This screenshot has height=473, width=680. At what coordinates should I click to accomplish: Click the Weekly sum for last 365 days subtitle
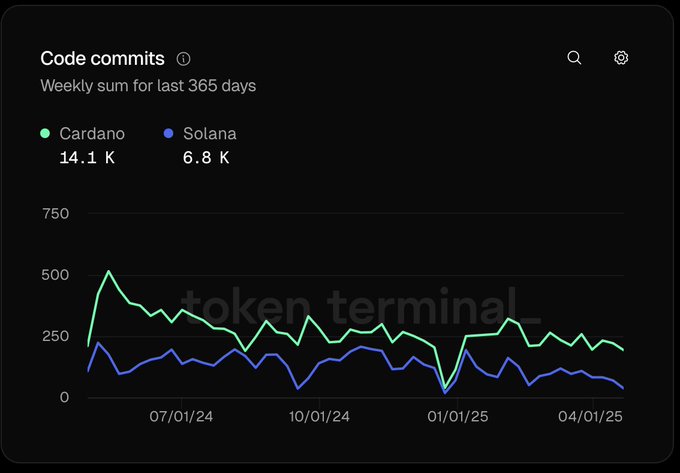(148, 86)
